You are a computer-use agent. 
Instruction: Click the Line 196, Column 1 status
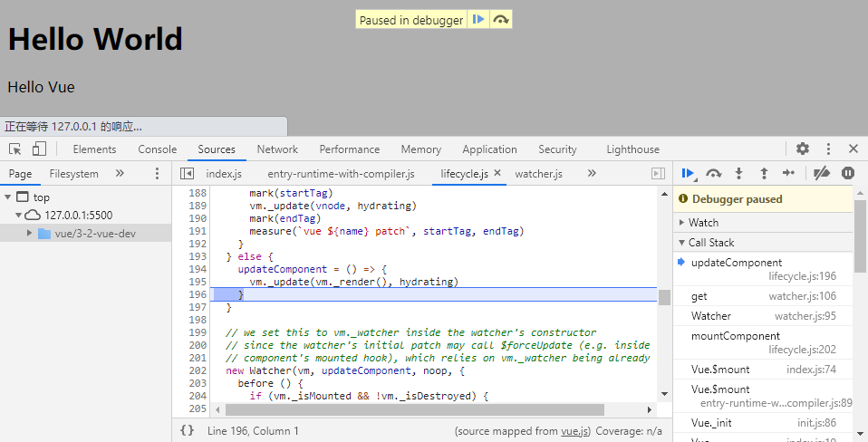pos(253,431)
